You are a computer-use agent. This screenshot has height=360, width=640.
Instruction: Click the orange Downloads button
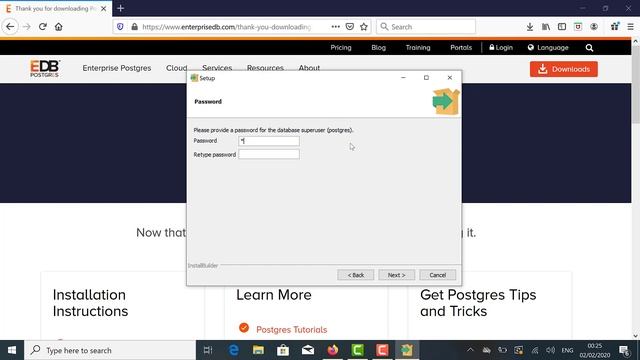coord(564,69)
